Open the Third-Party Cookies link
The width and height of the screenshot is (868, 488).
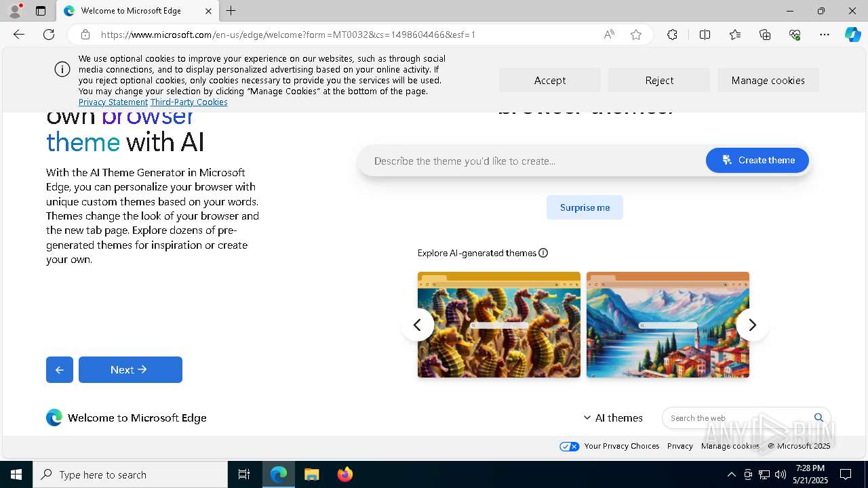tap(189, 102)
